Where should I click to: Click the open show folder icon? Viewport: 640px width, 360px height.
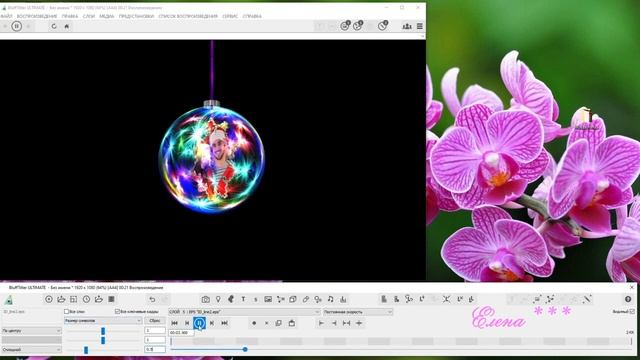point(61,299)
